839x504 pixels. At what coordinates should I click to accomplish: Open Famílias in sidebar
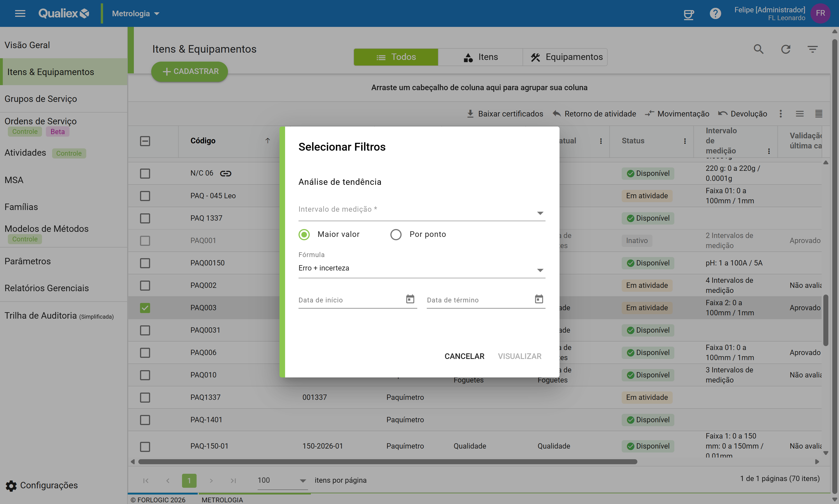[64, 207]
